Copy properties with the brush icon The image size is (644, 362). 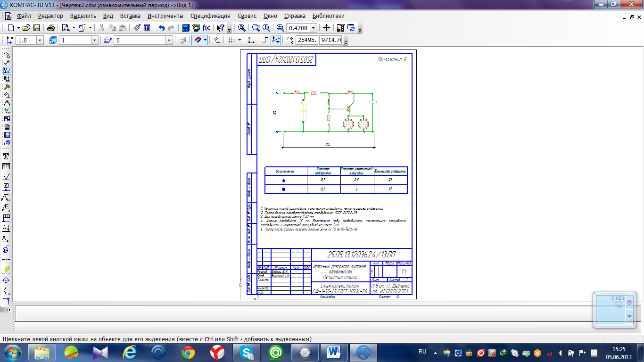point(137,28)
